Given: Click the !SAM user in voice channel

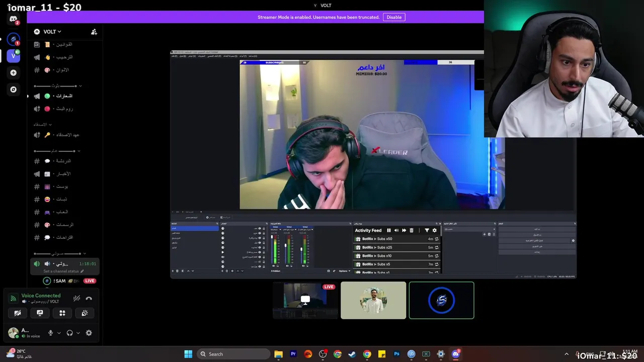Looking at the screenshot, I should point(59,281).
